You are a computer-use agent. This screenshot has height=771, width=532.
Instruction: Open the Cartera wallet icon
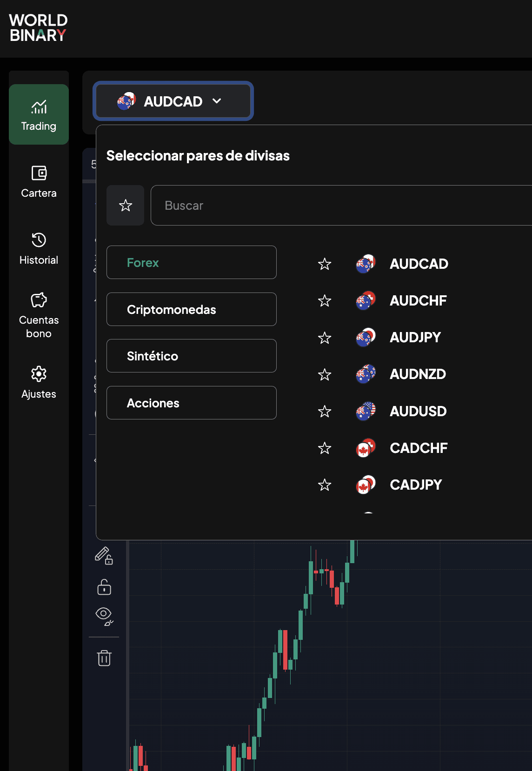point(39,173)
